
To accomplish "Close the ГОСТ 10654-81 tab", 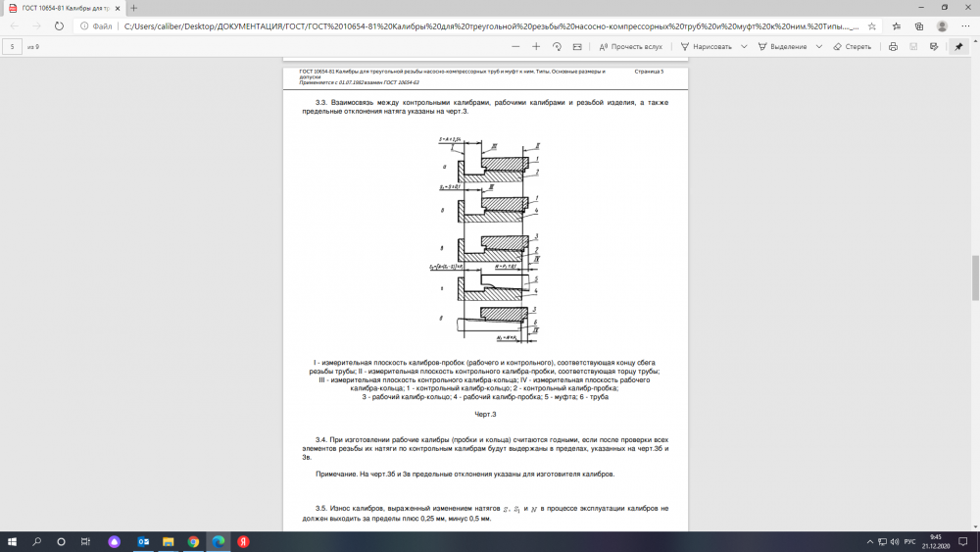I will click(118, 8).
